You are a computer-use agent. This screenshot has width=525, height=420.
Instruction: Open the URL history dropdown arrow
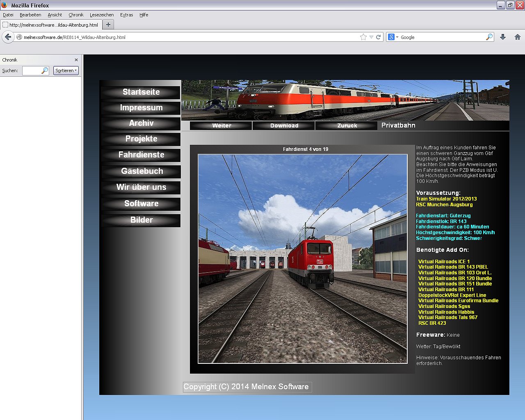point(371,37)
